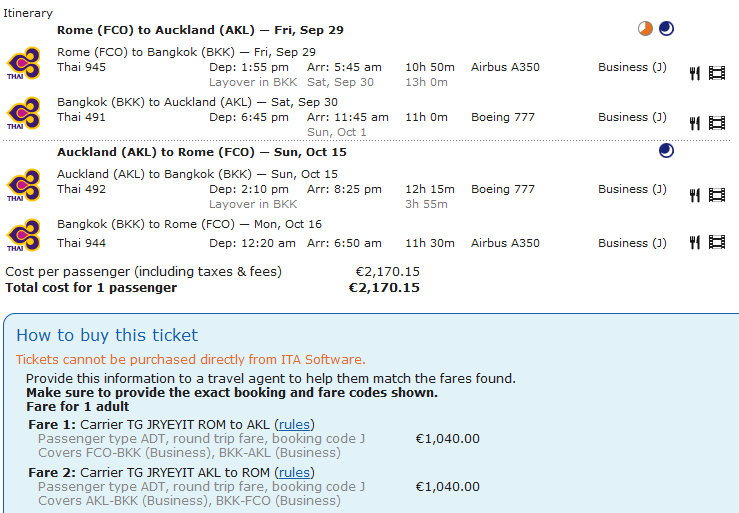Screen dimensions: 739x513
Task: Click the Thai Airways logo beside Thai 491
Action: (x=23, y=112)
